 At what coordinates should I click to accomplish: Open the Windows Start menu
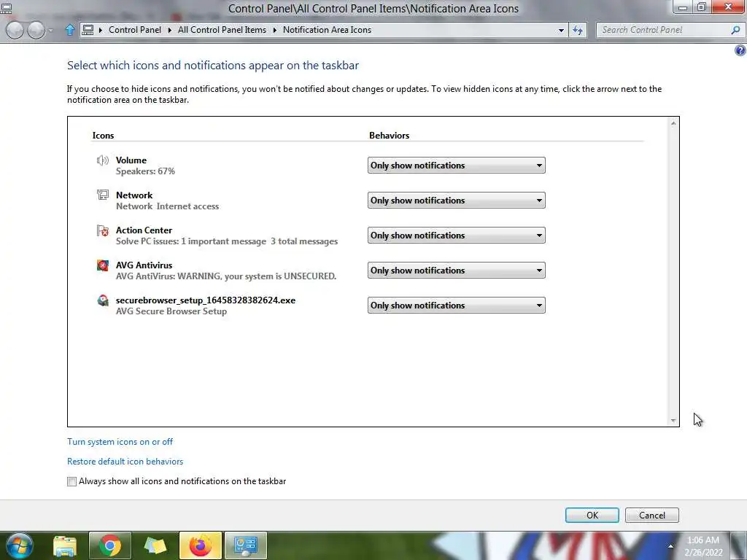(x=18, y=545)
